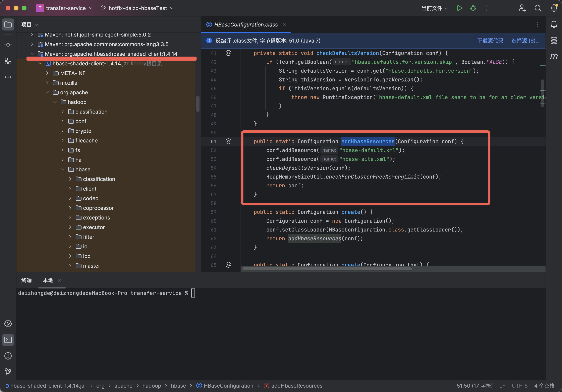Open the Structure tool window icon
Screen dimensions: 562x392
tap(8, 61)
